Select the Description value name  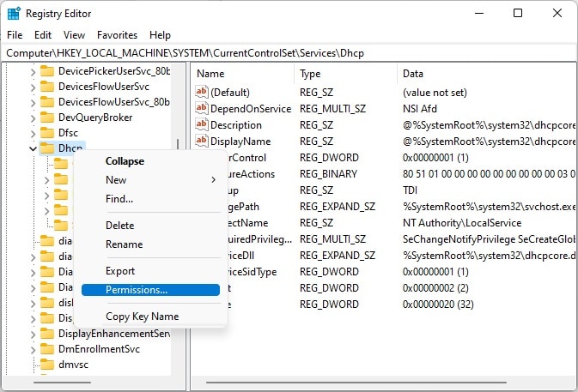point(236,125)
